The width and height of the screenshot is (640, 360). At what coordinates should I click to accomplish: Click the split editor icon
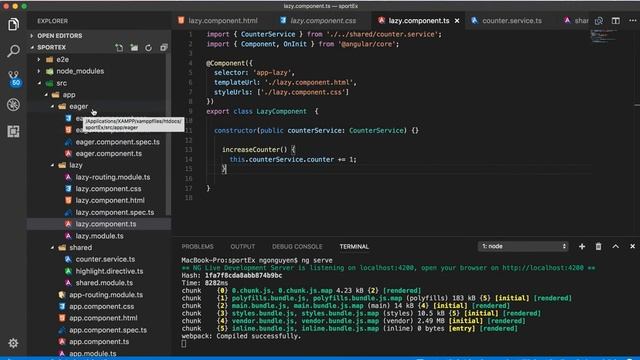[x=616, y=21]
